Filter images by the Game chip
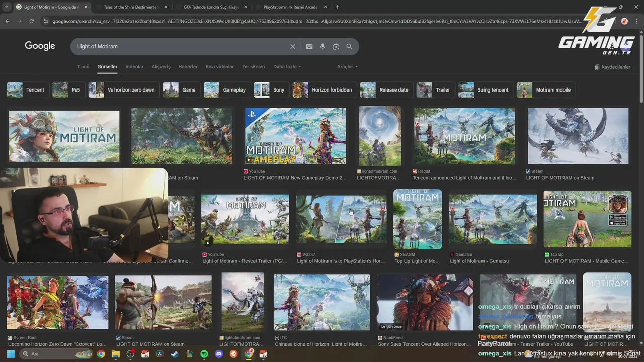 click(181, 90)
